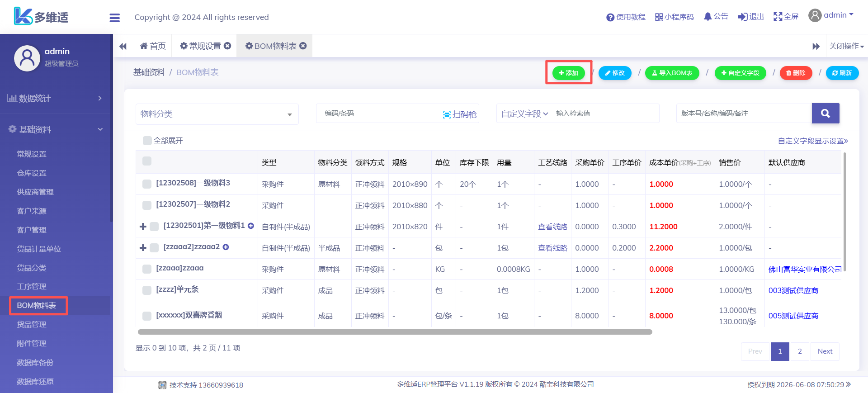The image size is (868, 393).
Task: Expand the zzaaa2 row tree node
Action: [x=143, y=248]
